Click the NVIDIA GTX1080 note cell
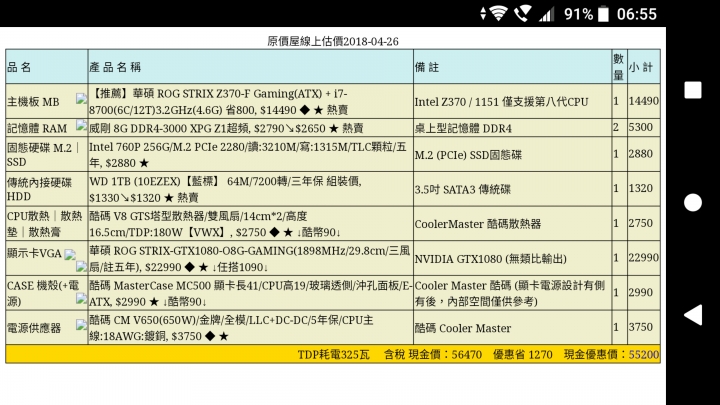Screen dimensions: 720x405 [x=512, y=259]
